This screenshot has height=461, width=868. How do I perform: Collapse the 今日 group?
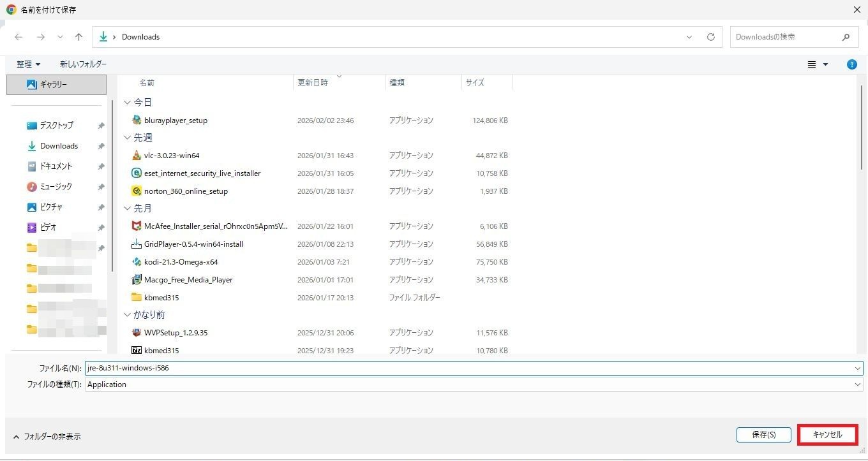click(x=127, y=103)
